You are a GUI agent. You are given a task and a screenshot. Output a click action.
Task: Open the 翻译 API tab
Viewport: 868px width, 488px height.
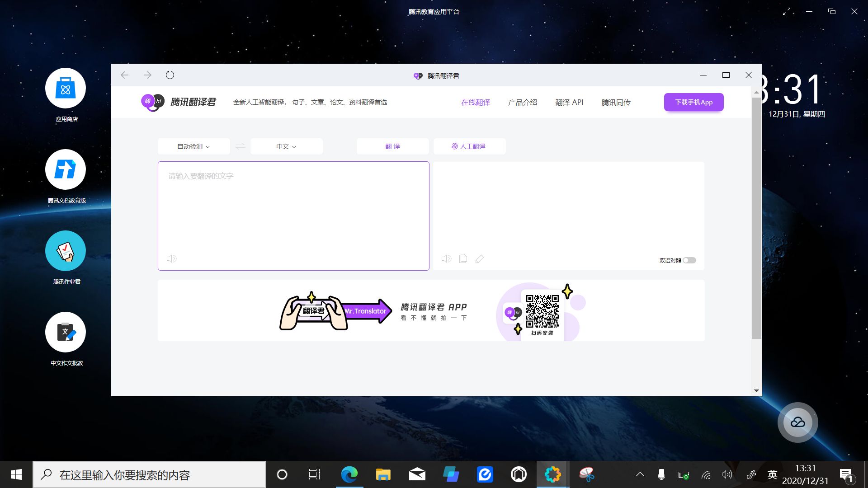(x=569, y=103)
